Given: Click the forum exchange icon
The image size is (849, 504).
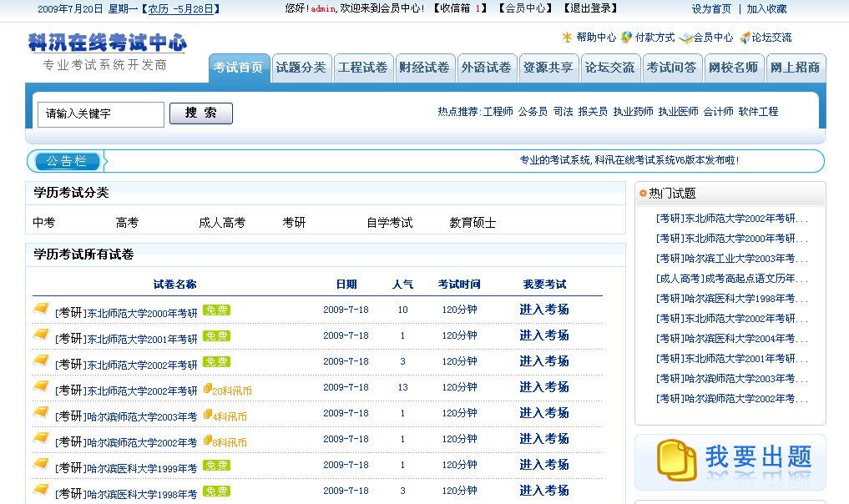Looking at the screenshot, I should point(745,38).
